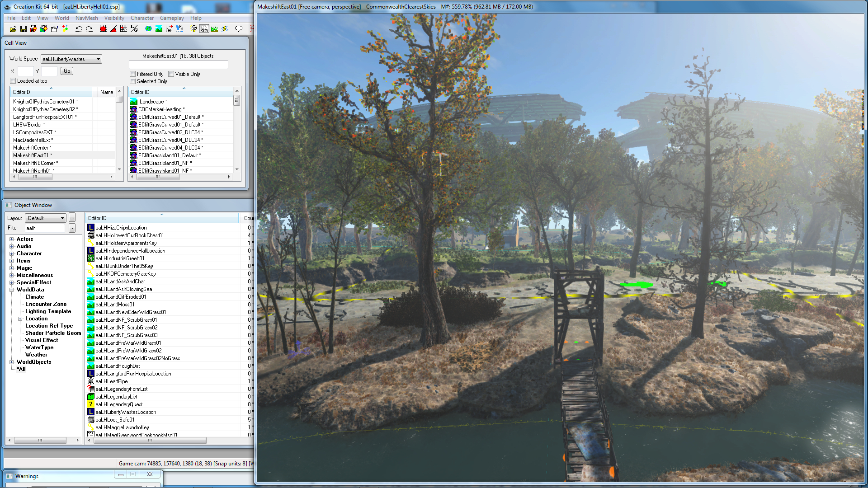Image resolution: width=868 pixels, height=488 pixels.
Task: Open the Layout Default dropdown
Action: (46, 218)
